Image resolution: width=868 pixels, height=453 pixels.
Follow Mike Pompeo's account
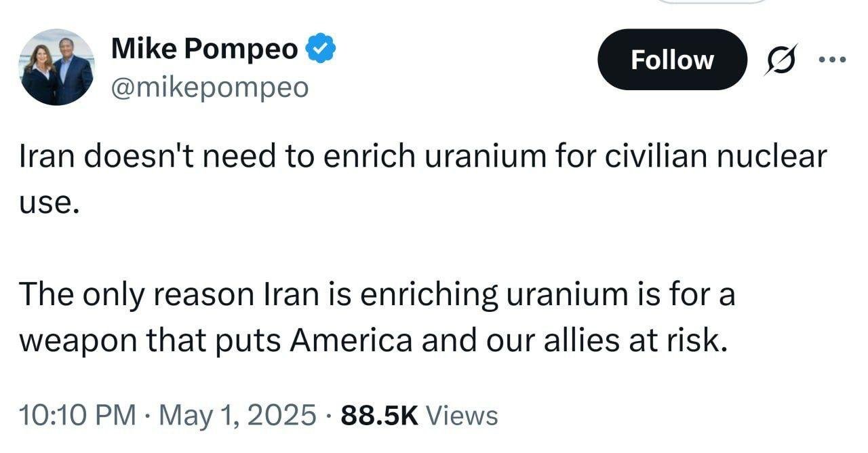[x=671, y=60]
